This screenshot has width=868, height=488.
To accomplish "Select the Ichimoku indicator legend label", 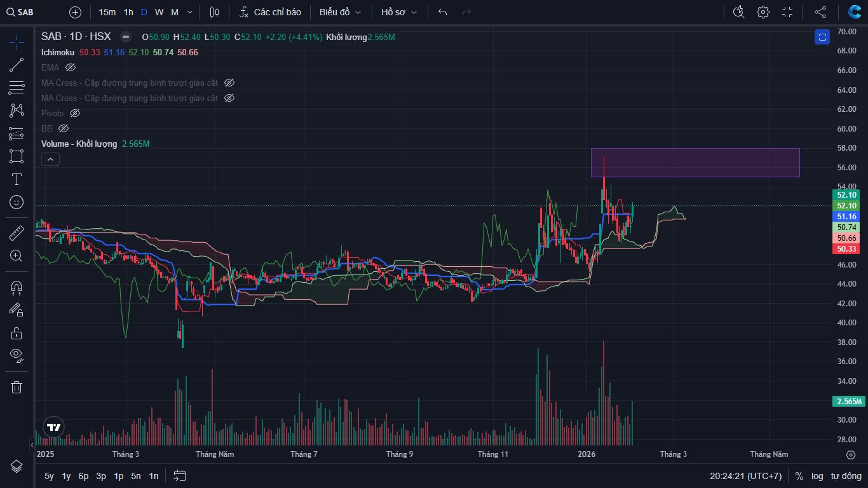I will [58, 52].
